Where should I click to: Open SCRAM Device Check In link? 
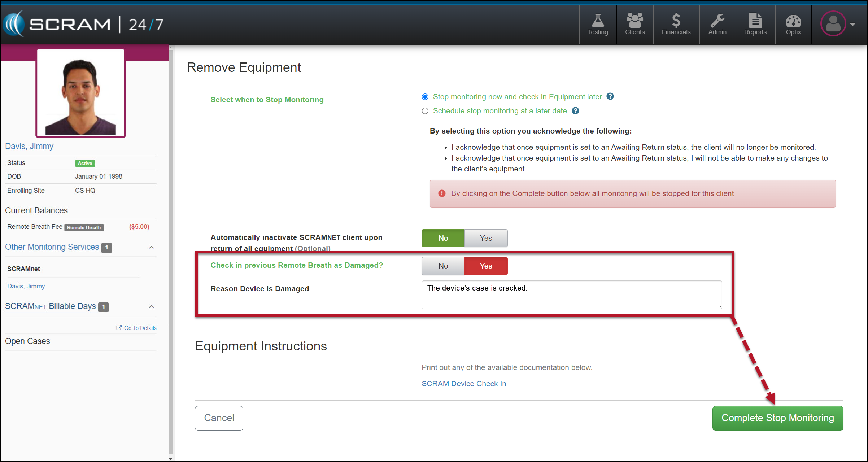[x=464, y=384]
